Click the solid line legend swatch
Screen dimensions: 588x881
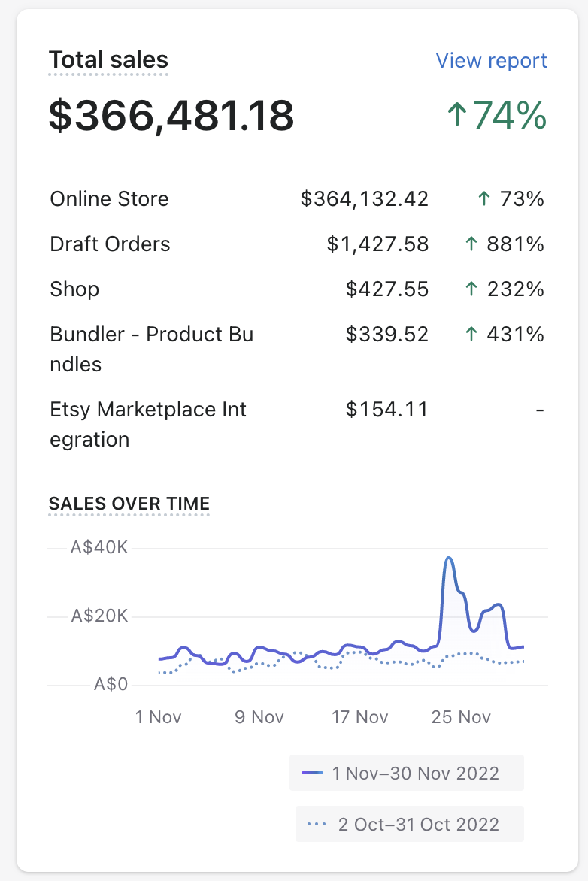click(x=312, y=774)
